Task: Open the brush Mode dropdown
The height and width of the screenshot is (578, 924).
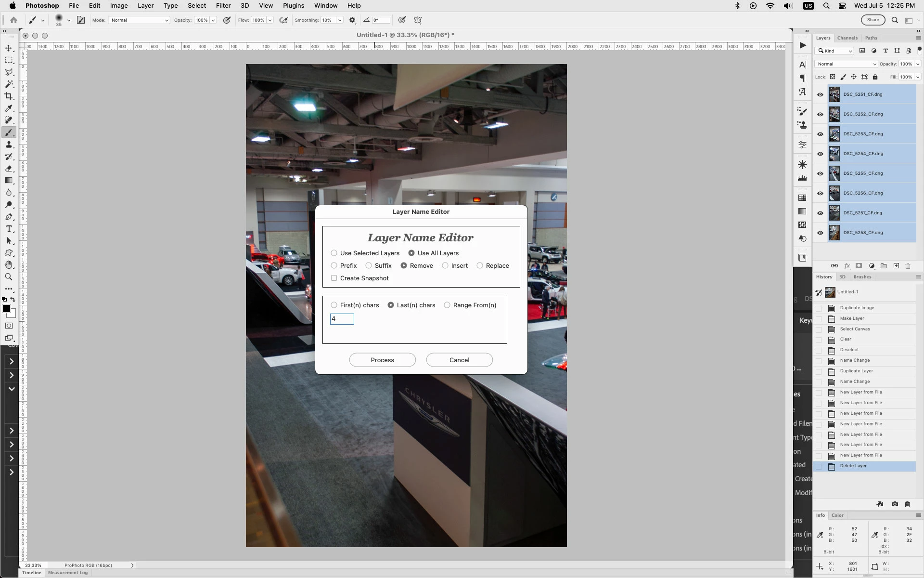Action: [139, 20]
